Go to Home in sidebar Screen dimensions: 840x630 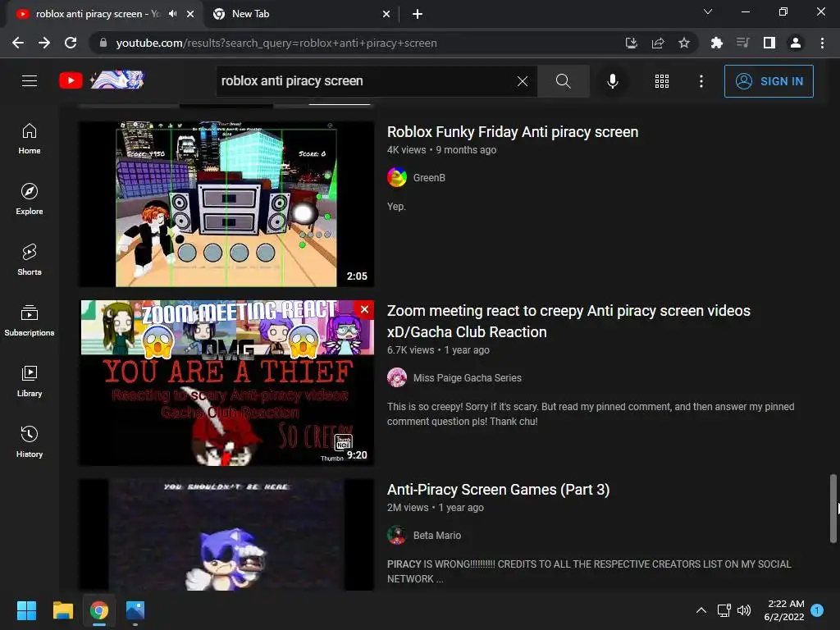click(30, 138)
